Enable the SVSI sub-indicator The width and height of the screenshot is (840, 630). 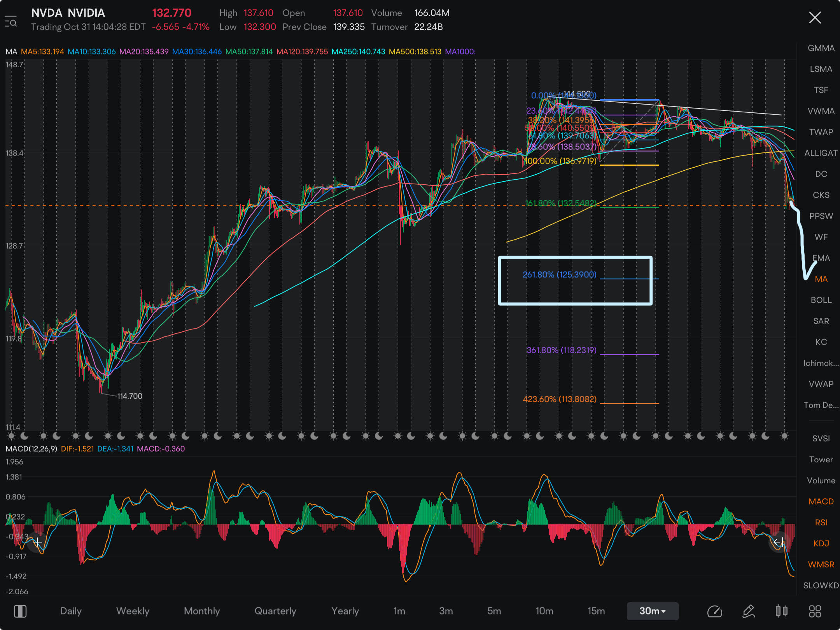(x=821, y=439)
